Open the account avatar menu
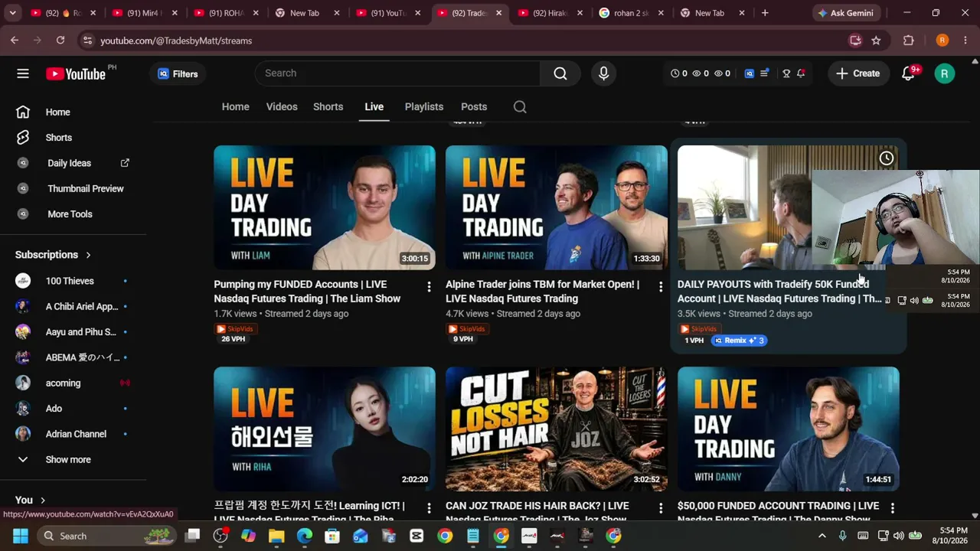 945,73
